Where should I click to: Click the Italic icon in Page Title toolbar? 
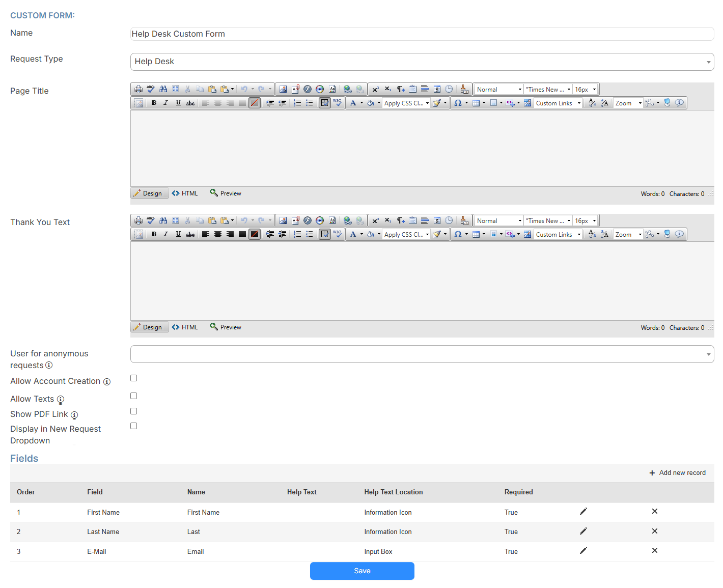point(165,103)
